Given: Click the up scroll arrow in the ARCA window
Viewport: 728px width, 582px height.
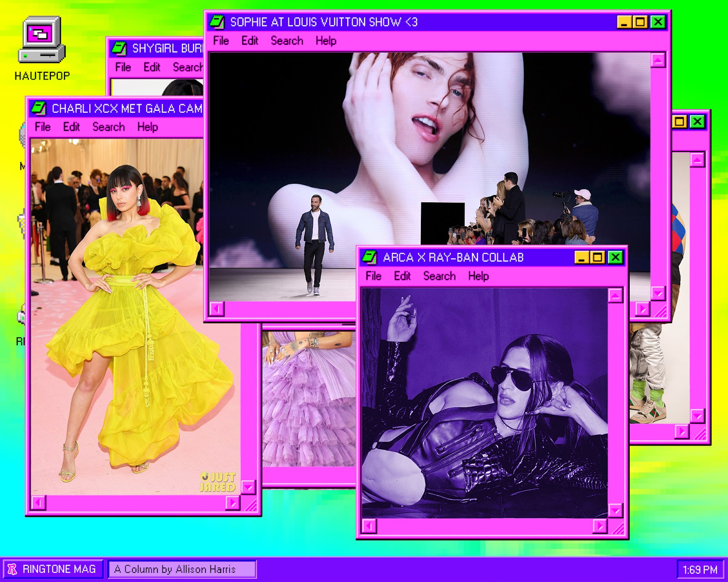Looking at the screenshot, I should [615, 296].
